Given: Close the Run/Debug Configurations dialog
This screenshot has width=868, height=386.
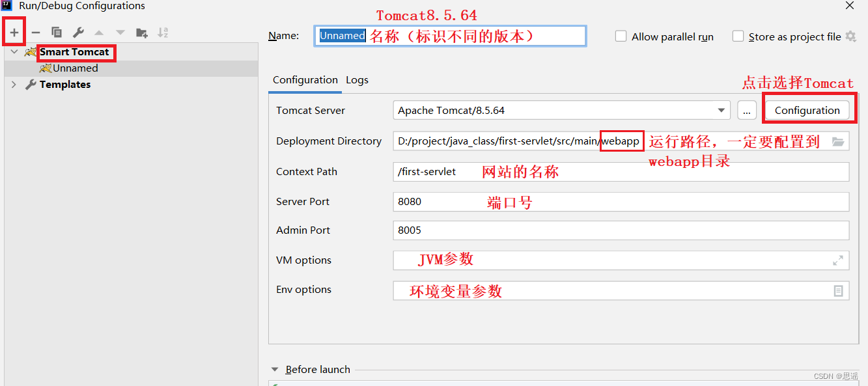Looking at the screenshot, I should [x=850, y=6].
